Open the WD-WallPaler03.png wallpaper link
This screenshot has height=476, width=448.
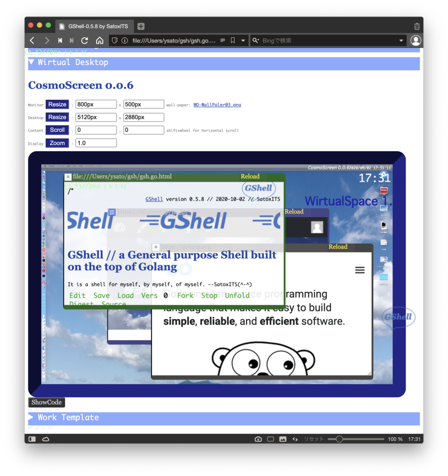pos(217,105)
